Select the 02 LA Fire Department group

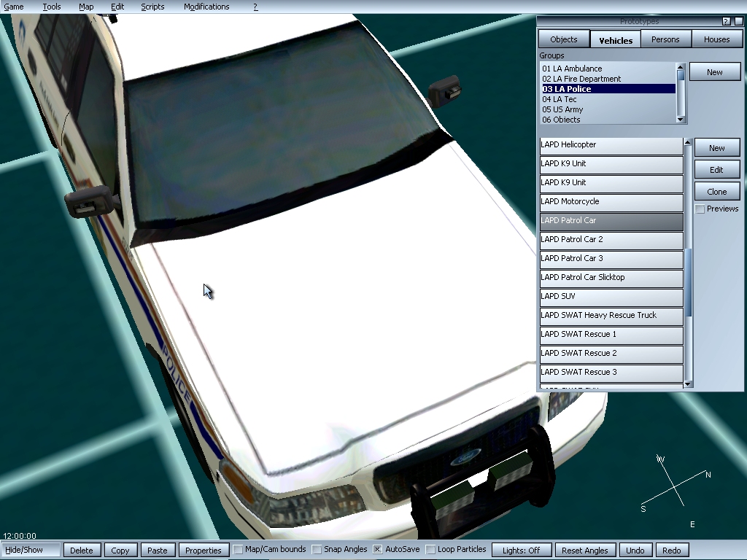[x=608, y=79]
